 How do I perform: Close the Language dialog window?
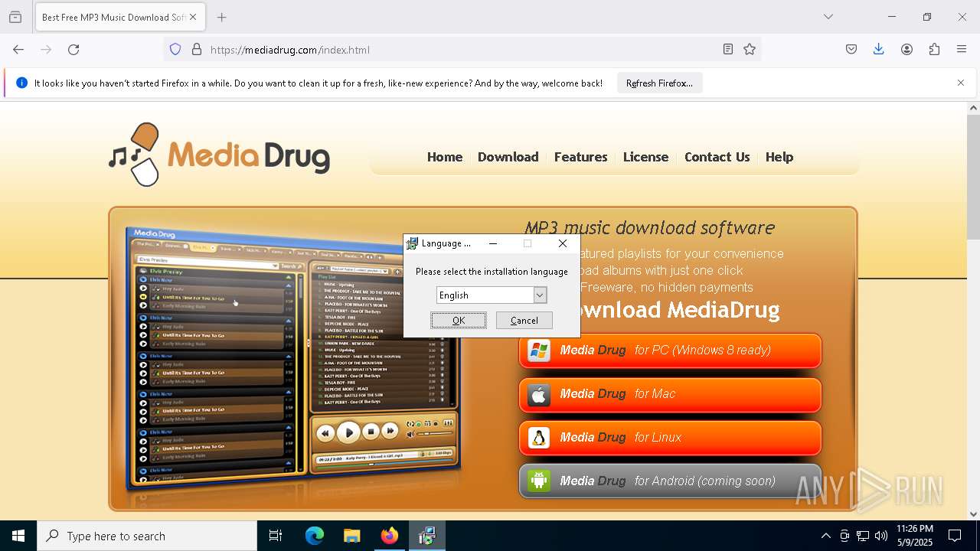click(x=563, y=243)
